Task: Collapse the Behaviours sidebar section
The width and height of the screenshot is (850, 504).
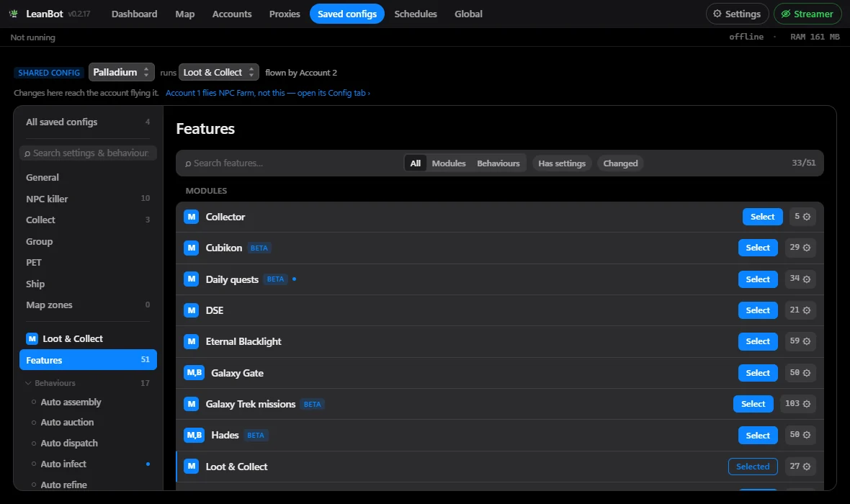Action: click(x=86, y=383)
